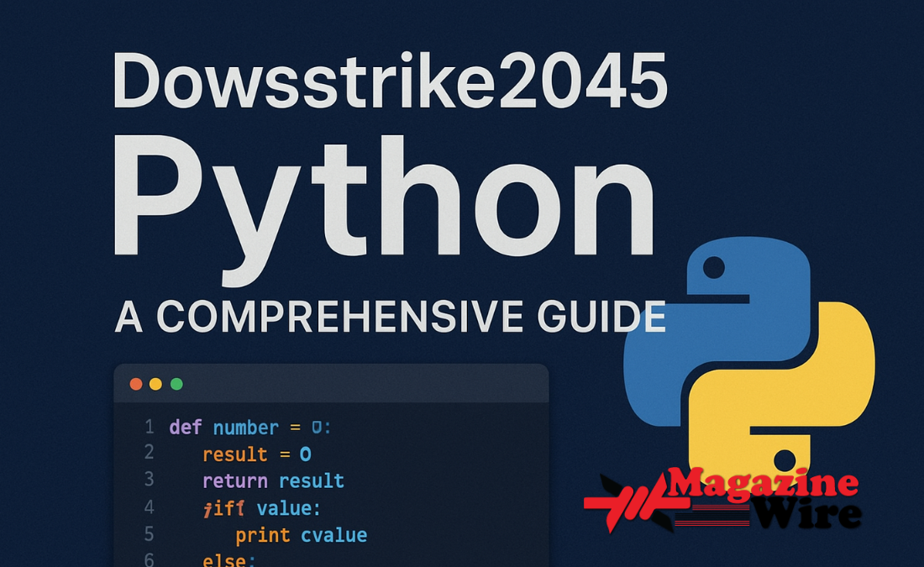Click the "iff value:" code line

pos(261,508)
